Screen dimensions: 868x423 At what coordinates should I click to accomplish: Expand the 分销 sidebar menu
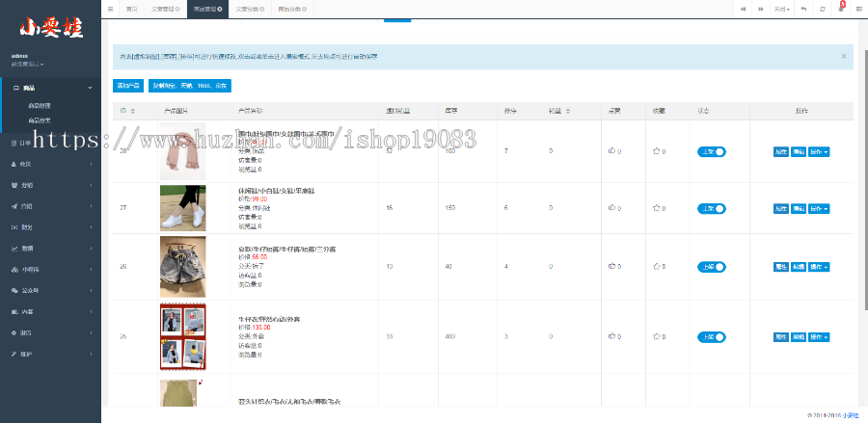[x=50, y=185]
